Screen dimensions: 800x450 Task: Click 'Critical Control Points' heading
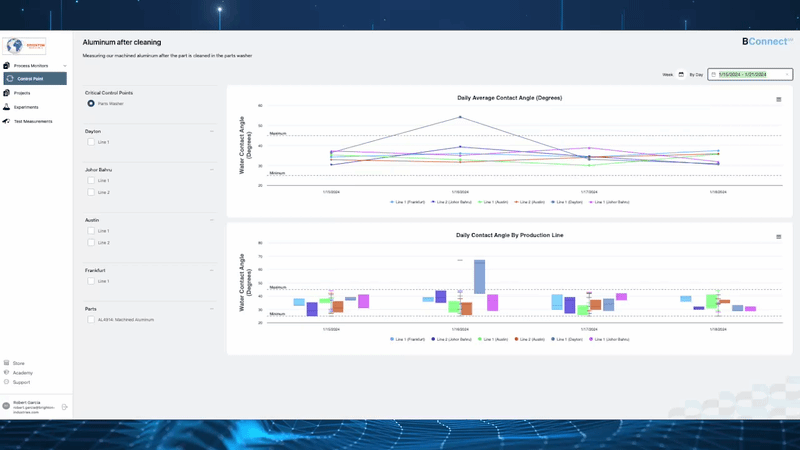[x=109, y=93]
